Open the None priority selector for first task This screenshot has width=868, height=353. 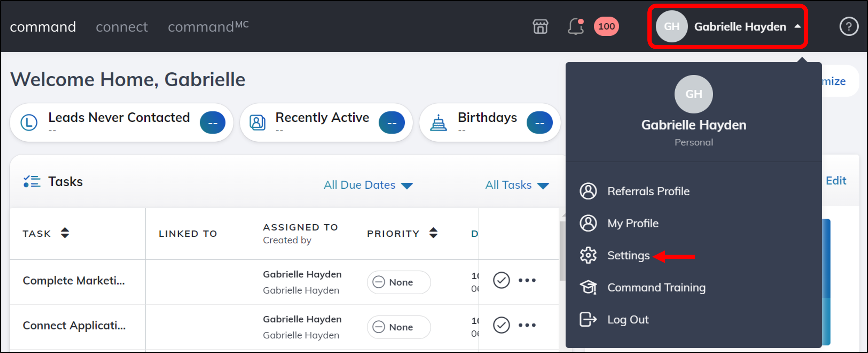tap(399, 282)
